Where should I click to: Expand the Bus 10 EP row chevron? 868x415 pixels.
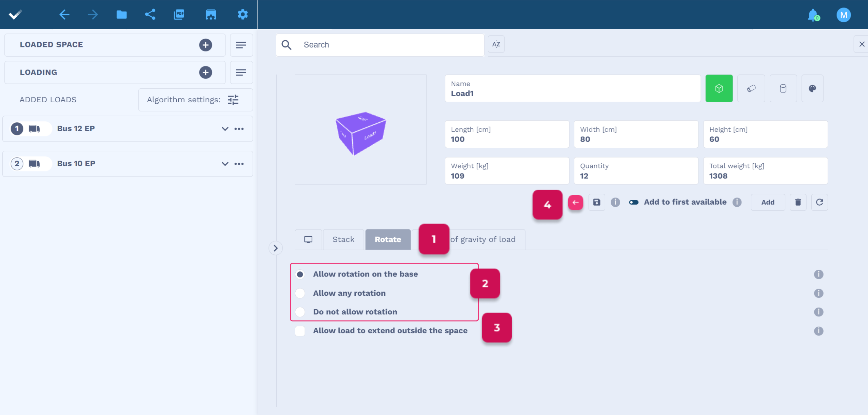click(225, 164)
